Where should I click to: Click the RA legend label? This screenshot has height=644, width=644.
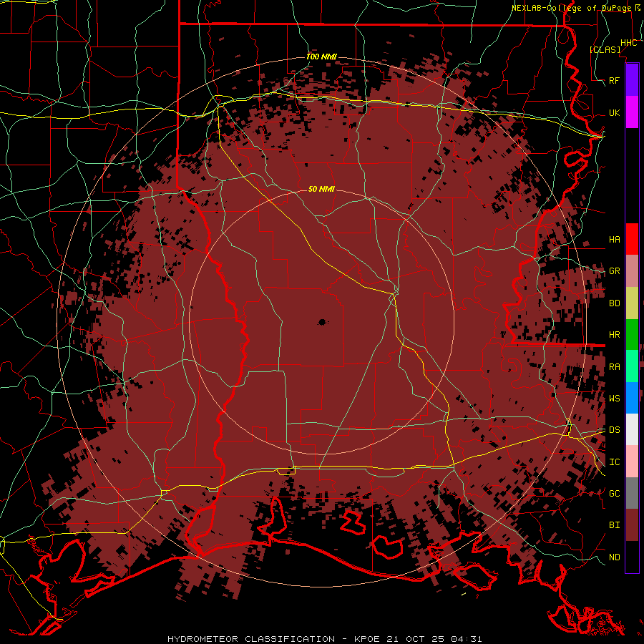pyautogui.click(x=615, y=366)
